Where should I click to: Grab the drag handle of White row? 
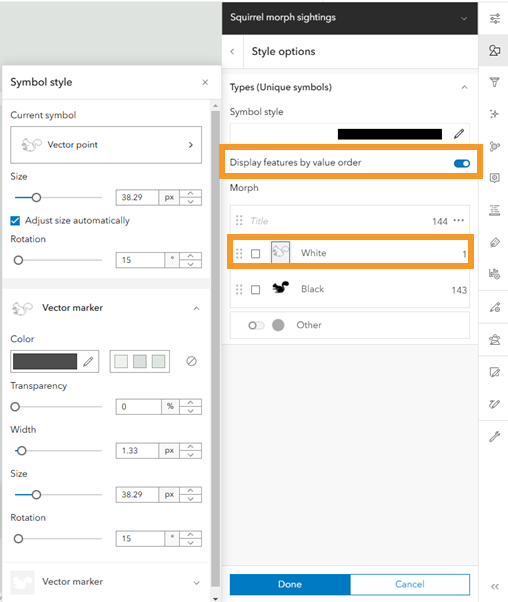click(239, 253)
